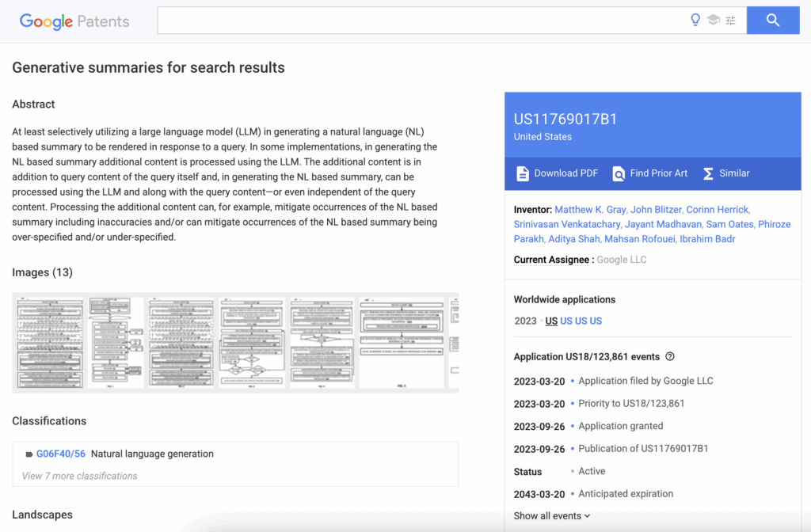The image size is (811, 532).
Task: Toggle the Landscapes section
Action: 42,515
